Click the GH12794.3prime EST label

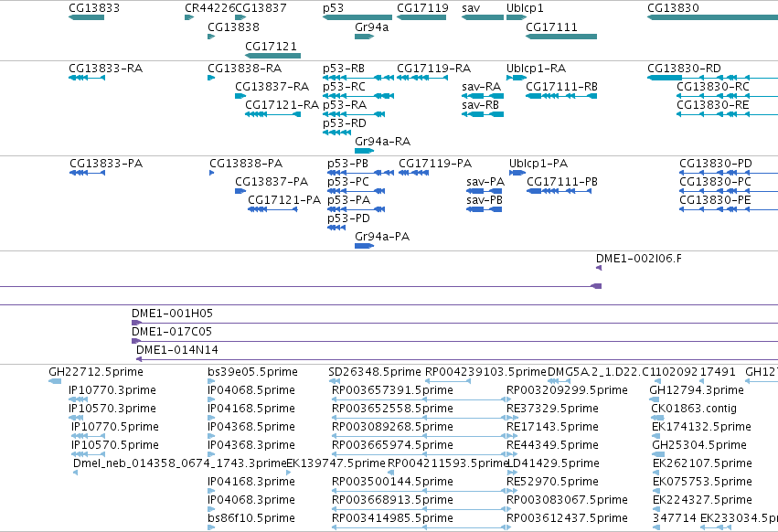coord(697,390)
